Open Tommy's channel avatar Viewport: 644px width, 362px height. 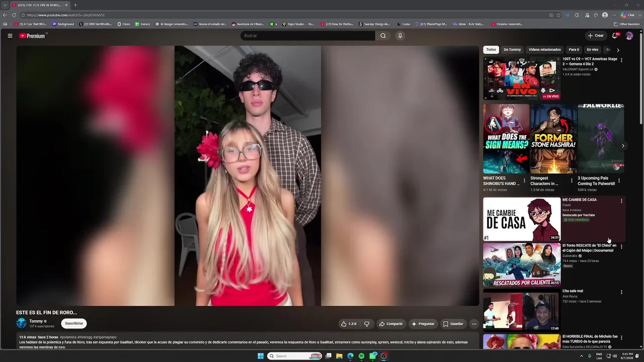pos(21,323)
